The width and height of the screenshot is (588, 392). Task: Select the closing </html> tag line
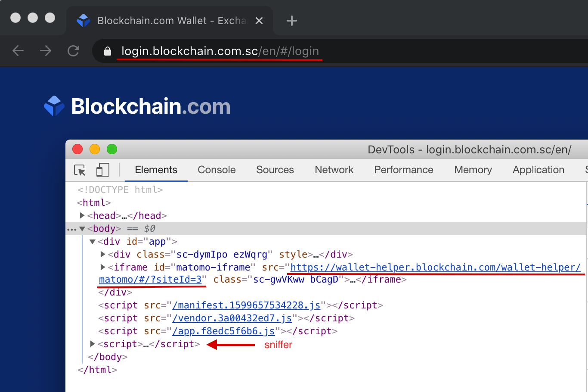(x=97, y=370)
